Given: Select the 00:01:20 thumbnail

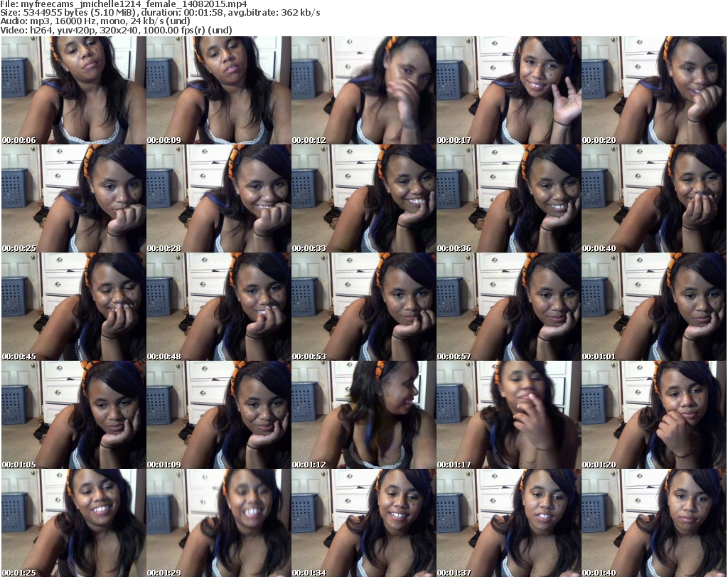Looking at the screenshot, I should [654, 415].
